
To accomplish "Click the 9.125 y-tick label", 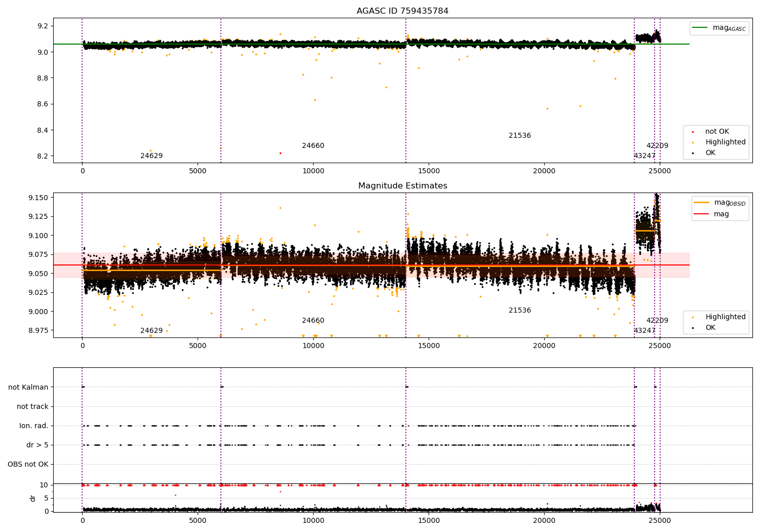I will coord(39,217).
